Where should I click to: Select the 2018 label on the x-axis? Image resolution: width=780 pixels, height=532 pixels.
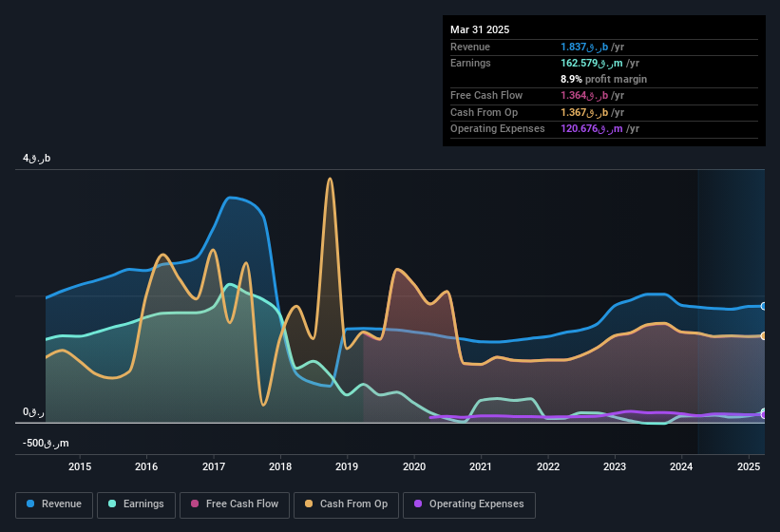(x=280, y=466)
